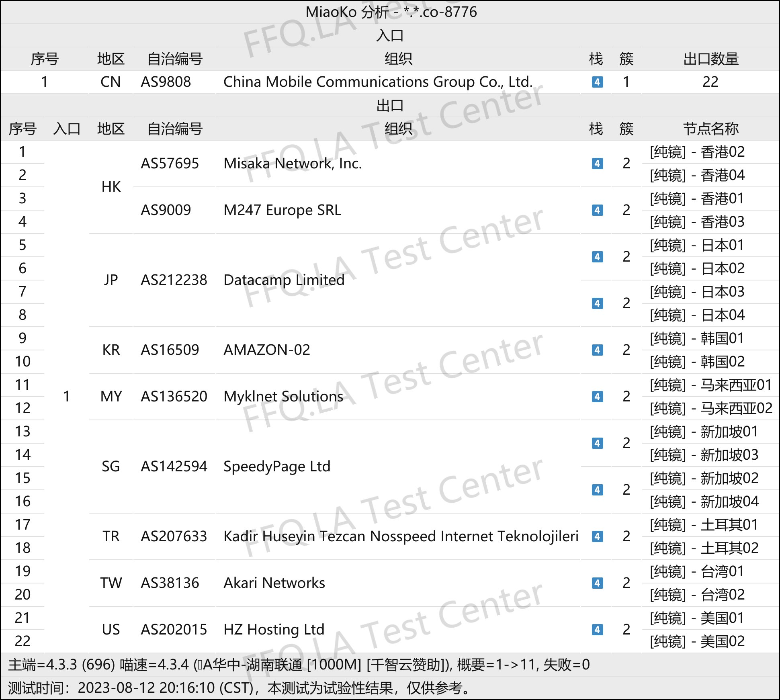The image size is (780, 700).
Task: Click the JP region cell
Action: tap(111, 280)
